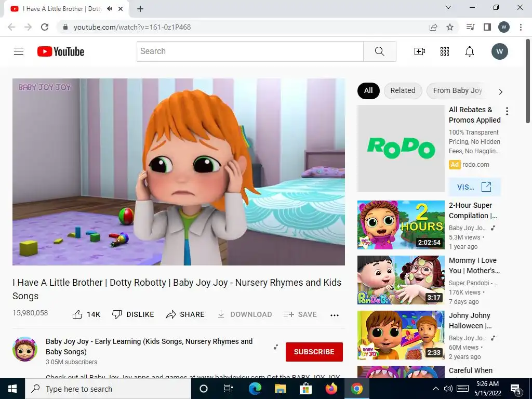Open Chrome tab search dropdown arrow
Screen dimensions: 532x399
click(x=448, y=7)
